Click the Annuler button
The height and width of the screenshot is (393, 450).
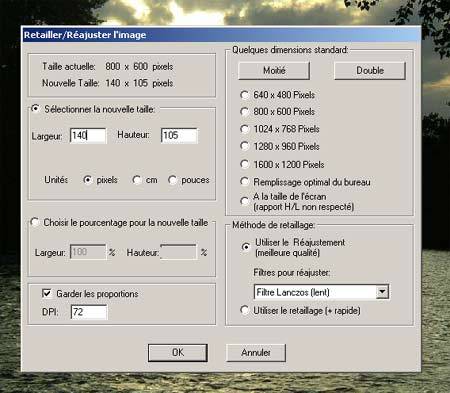tap(256, 353)
